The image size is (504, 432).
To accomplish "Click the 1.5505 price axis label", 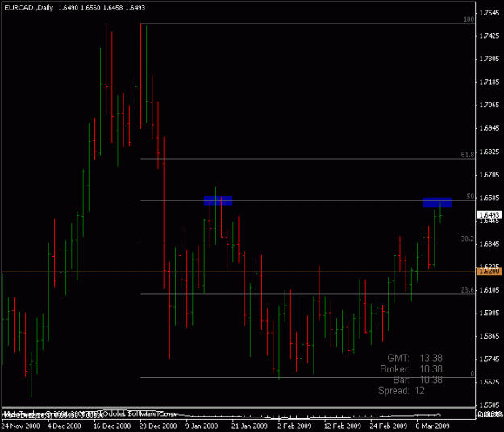I will pos(489,405).
